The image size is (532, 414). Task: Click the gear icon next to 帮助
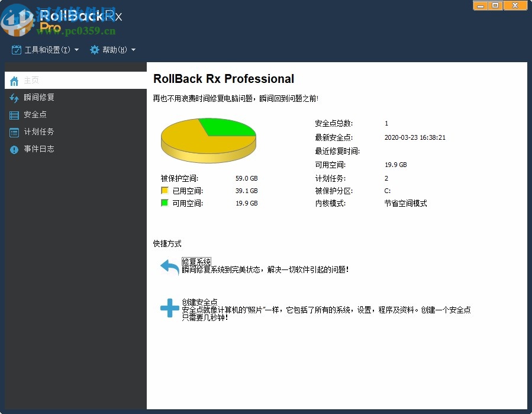point(94,50)
